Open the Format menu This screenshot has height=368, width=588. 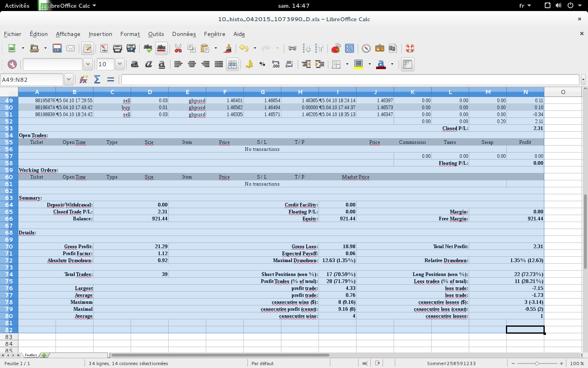coord(130,34)
